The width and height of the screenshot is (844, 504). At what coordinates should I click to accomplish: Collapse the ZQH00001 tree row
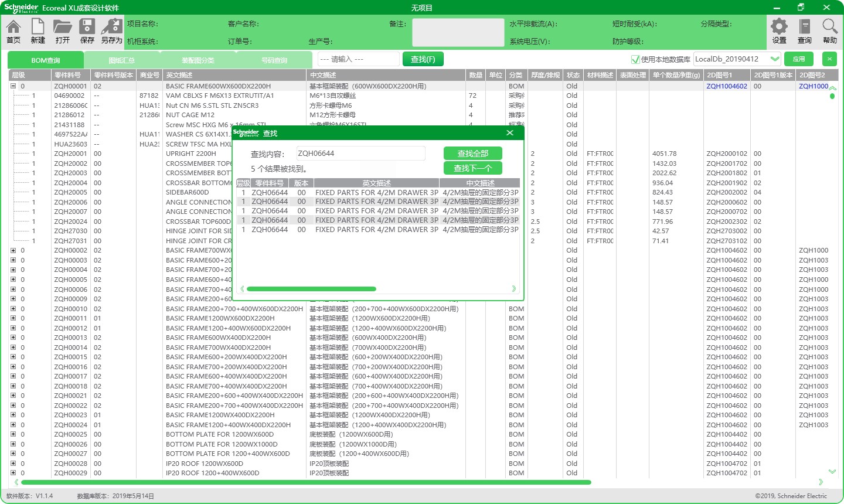[x=13, y=86]
